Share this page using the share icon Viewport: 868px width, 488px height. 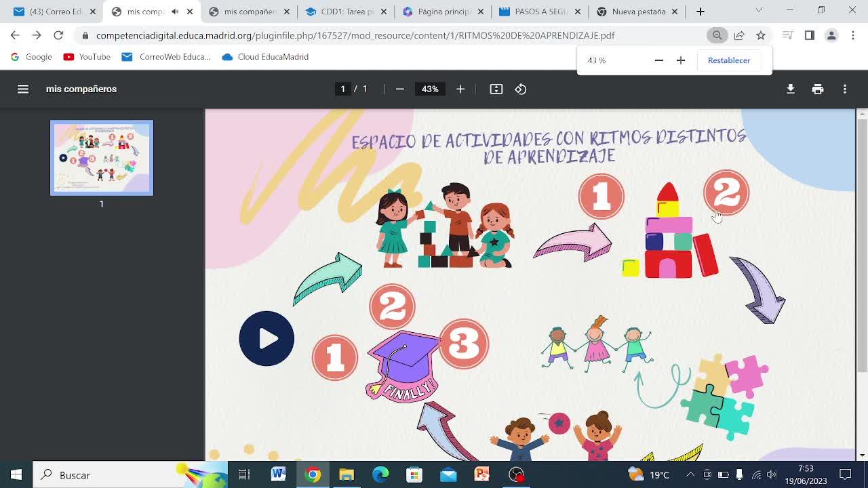[x=739, y=35]
